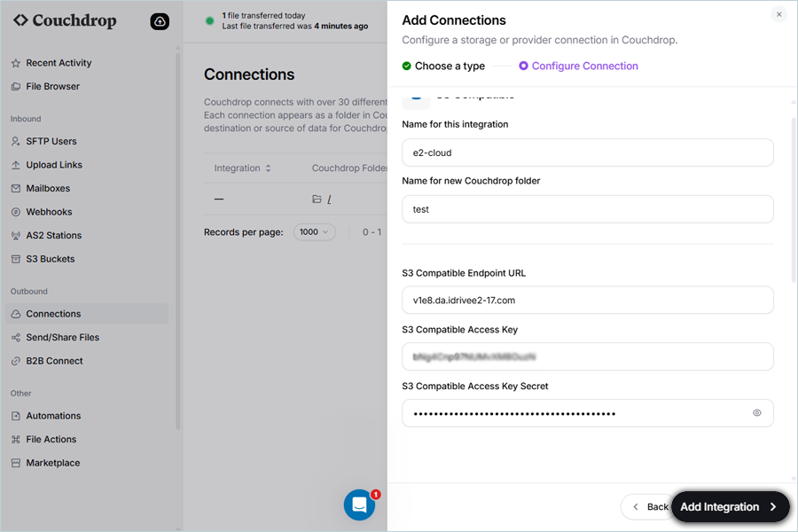The height and width of the screenshot is (532, 798).
Task: Show the access key secret with eye icon
Action: [757, 413]
